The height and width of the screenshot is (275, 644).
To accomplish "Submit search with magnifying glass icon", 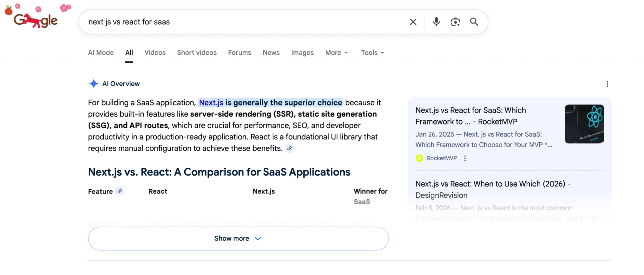I will click(474, 22).
